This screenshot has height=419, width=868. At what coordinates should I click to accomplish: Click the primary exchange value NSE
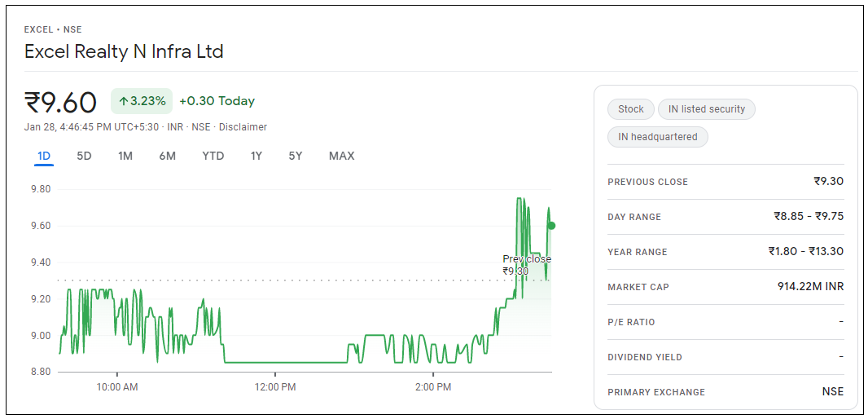tap(832, 392)
